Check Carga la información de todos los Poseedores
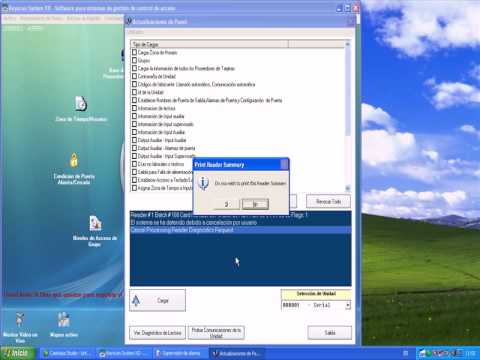The height and width of the screenshot is (360, 480). click(x=134, y=68)
